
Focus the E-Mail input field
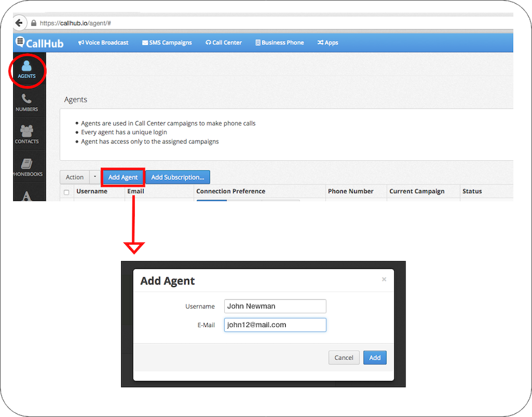[x=275, y=325]
